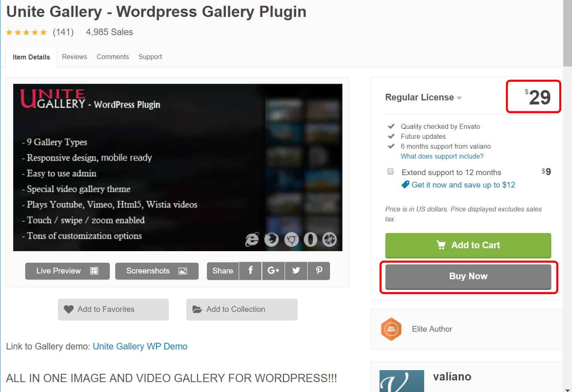Share via the Google Plus icon
The image size is (572, 392).
[273, 271]
